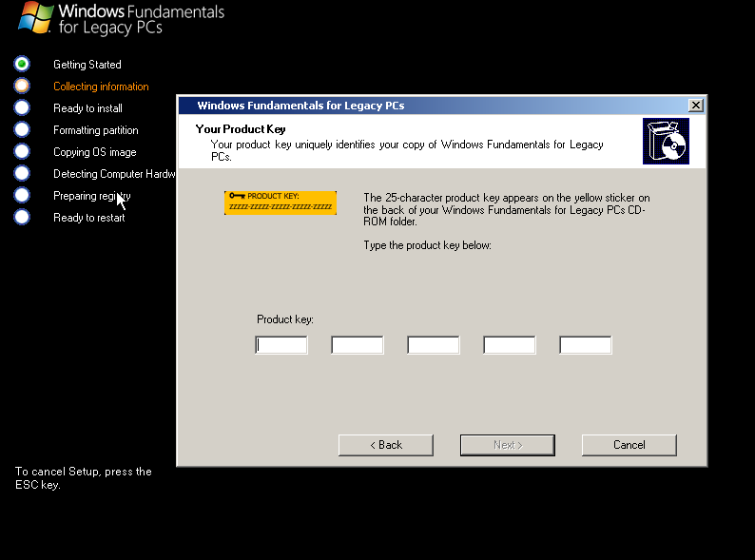Click the 'Formatting partition' label

(x=96, y=130)
